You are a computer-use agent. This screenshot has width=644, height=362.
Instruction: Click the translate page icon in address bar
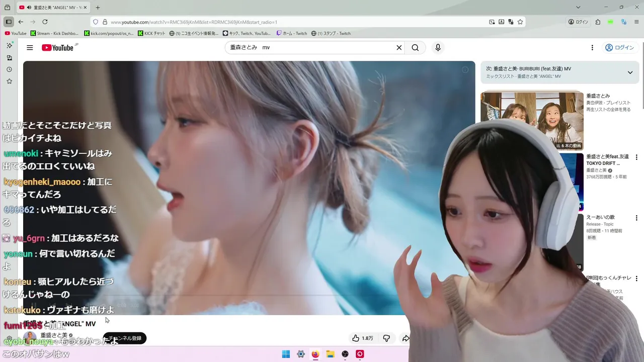tap(511, 22)
